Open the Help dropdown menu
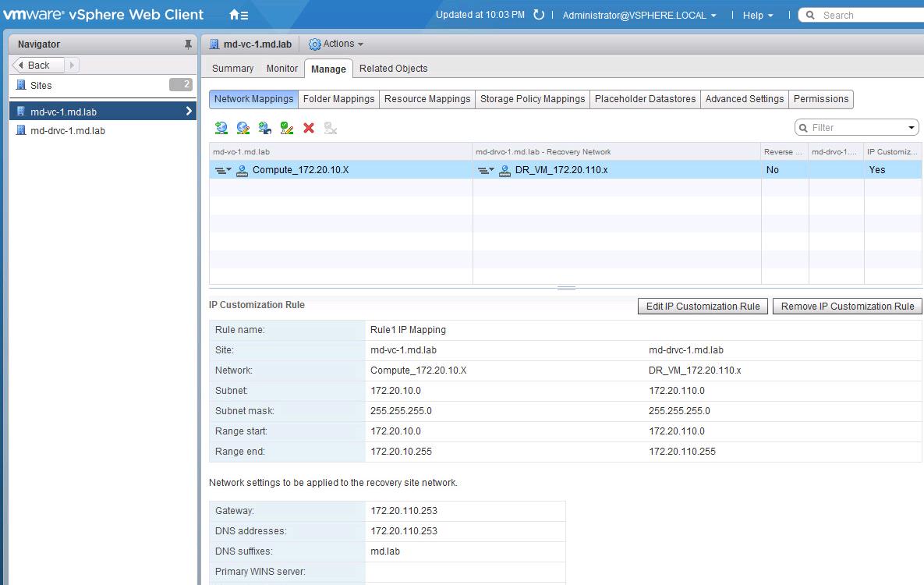Image resolution: width=924 pixels, height=585 pixels. (x=757, y=16)
